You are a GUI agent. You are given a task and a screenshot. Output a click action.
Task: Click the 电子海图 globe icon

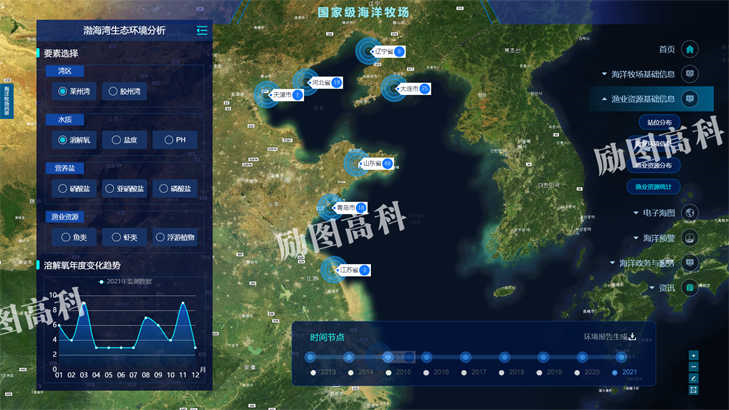click(x=690, y=213)
